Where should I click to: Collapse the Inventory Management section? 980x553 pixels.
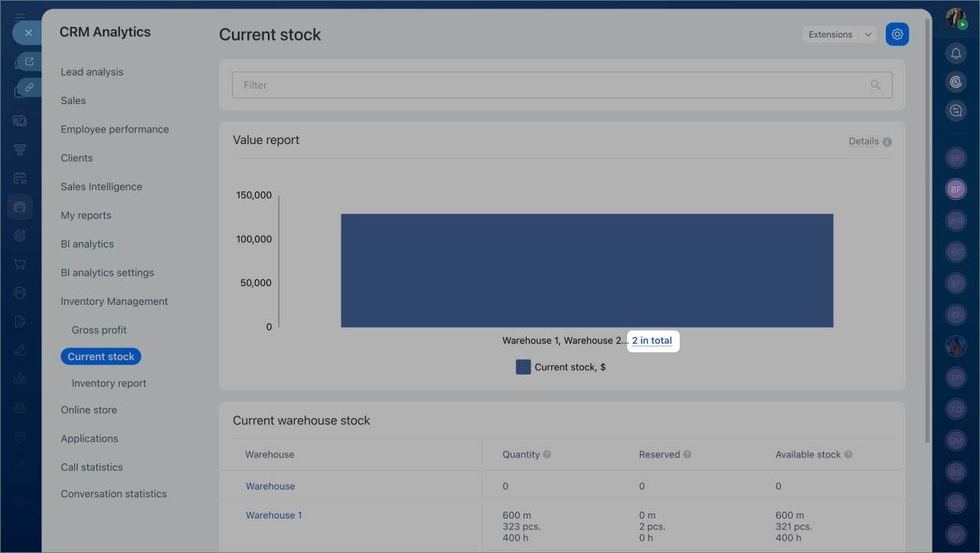pos(114,301)
